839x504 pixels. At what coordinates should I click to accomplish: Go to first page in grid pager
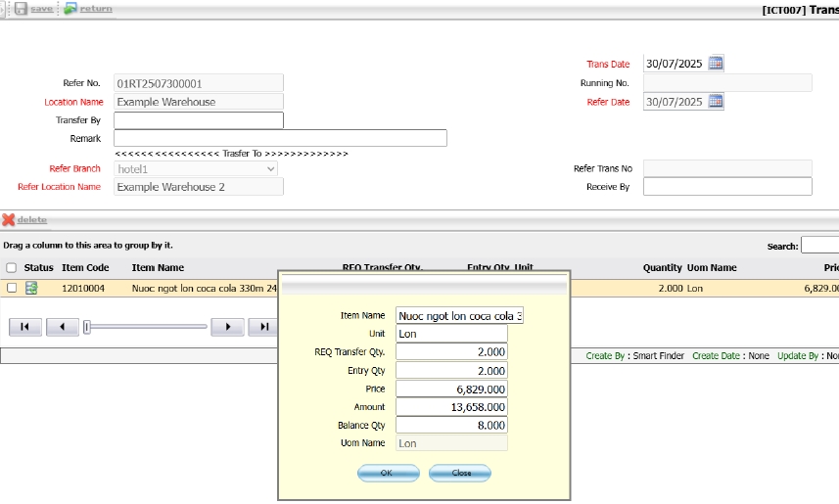click(25, 327)
